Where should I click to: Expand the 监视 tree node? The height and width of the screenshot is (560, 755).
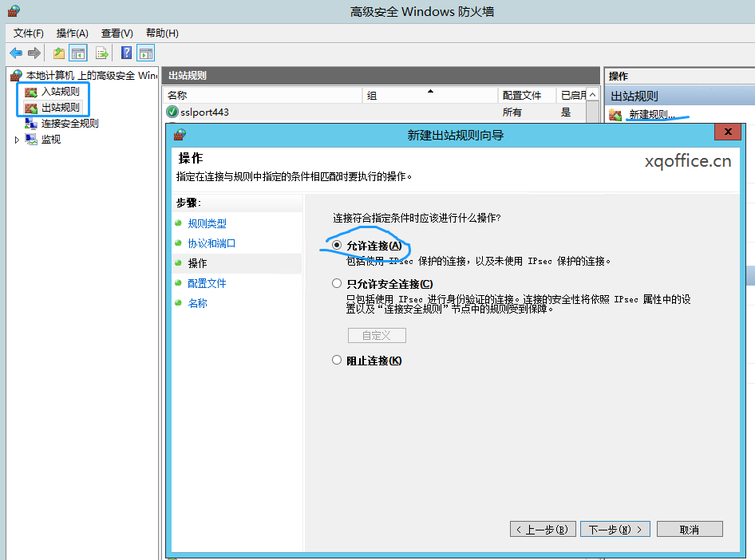(x=17, y=140)
